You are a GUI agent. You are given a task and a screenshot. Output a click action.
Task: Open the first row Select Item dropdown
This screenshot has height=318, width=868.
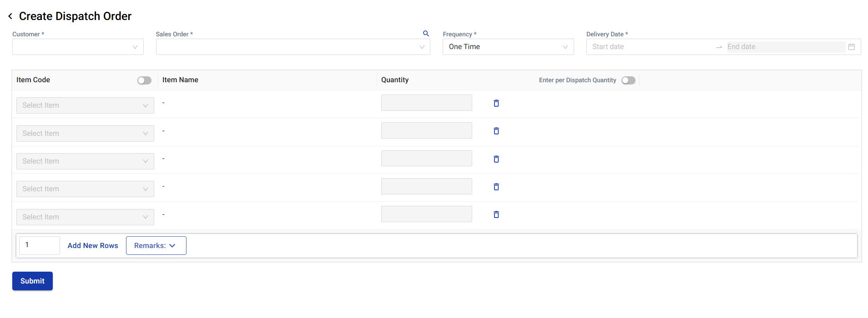tap(85, 105)
